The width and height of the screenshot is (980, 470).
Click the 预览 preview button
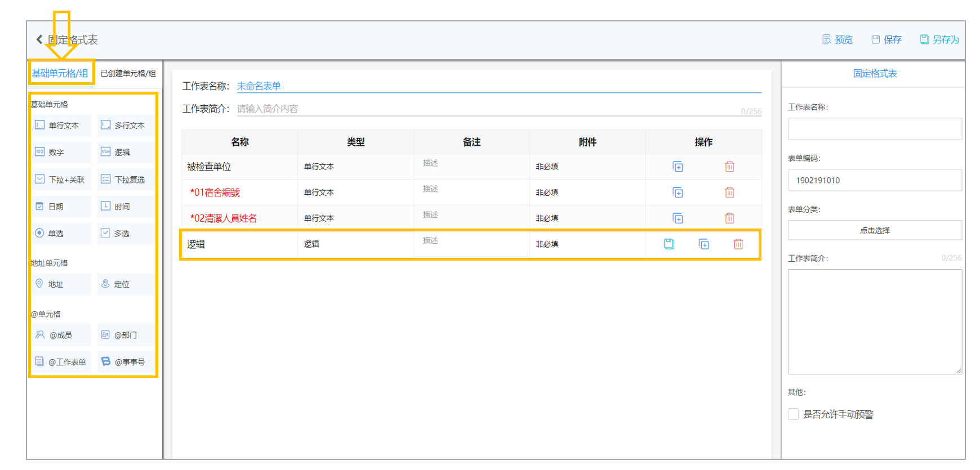point(838,39)
